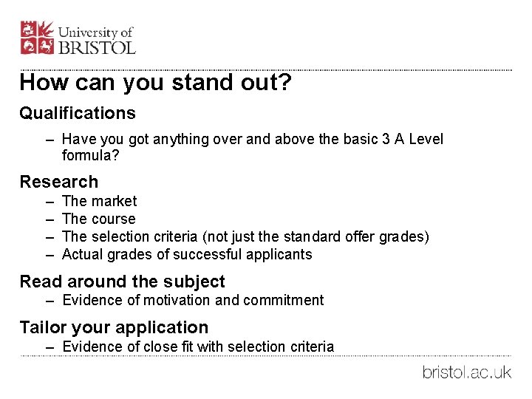Click the University of Bristol crest logo

37,38
